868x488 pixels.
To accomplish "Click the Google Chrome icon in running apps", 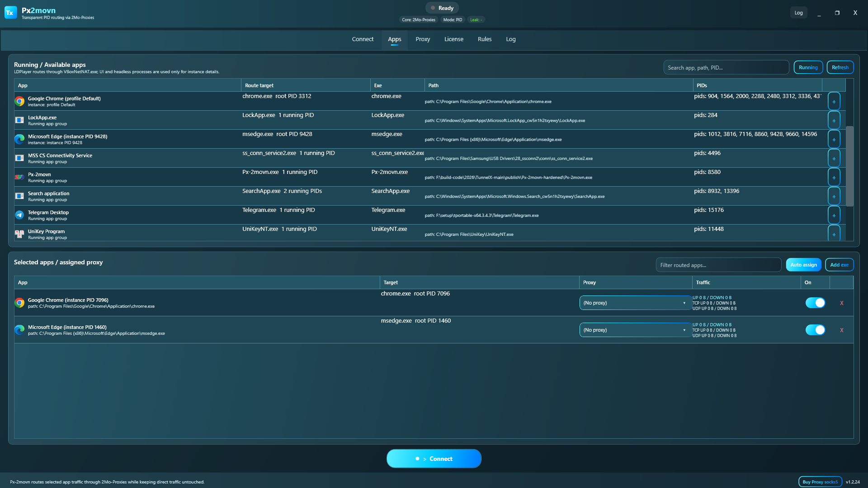I will tap(19, 101).
